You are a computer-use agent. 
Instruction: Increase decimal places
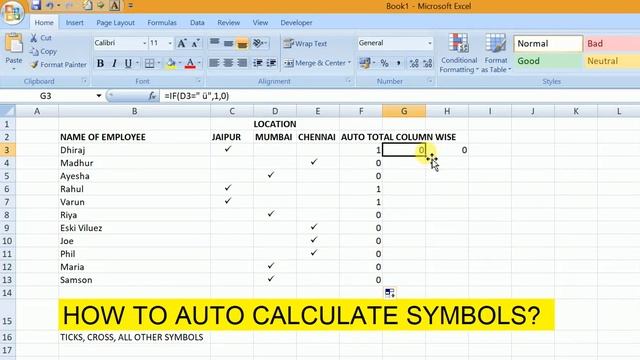click(414, 63)
